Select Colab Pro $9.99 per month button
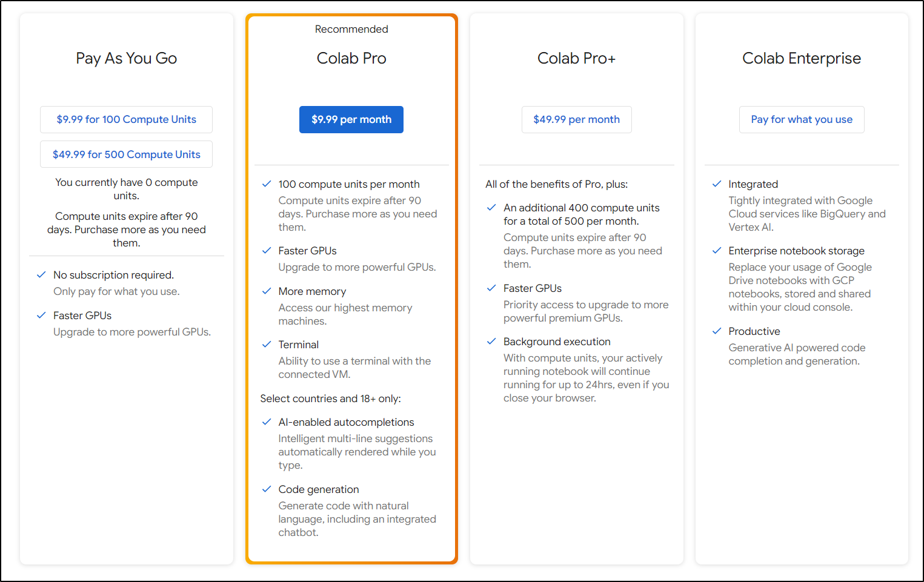This screenshot has height=582, width=924. tap(351, 119)
